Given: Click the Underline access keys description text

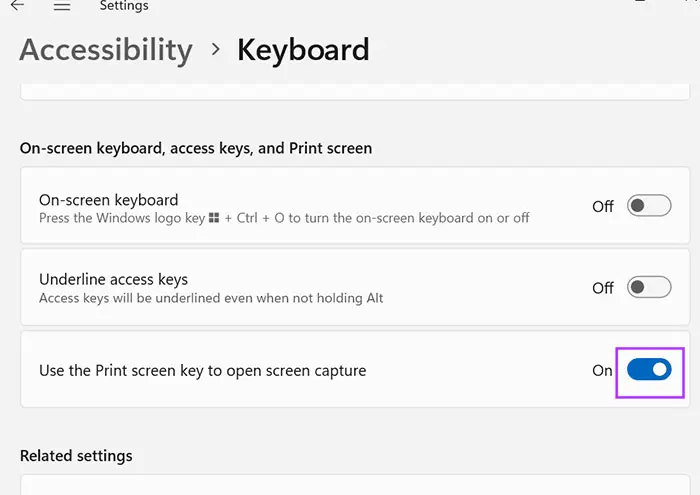Looking at the screenshot, I should coord(211,298).
